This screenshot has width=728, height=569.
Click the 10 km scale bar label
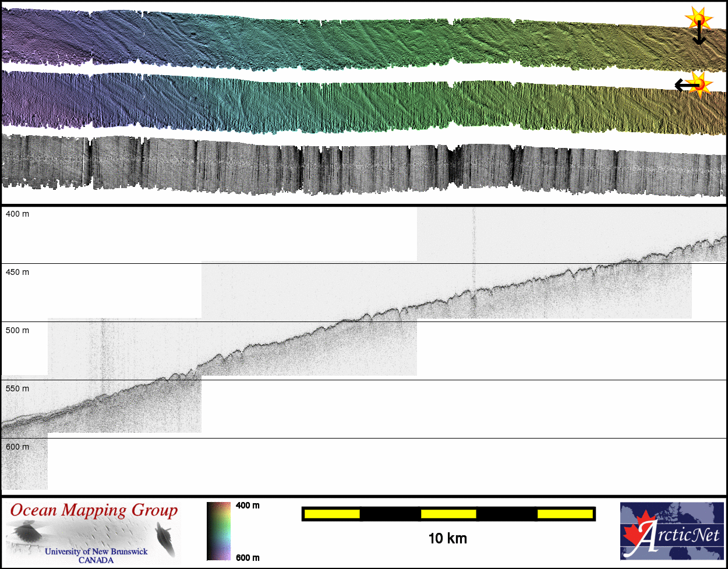click(447, 539)
